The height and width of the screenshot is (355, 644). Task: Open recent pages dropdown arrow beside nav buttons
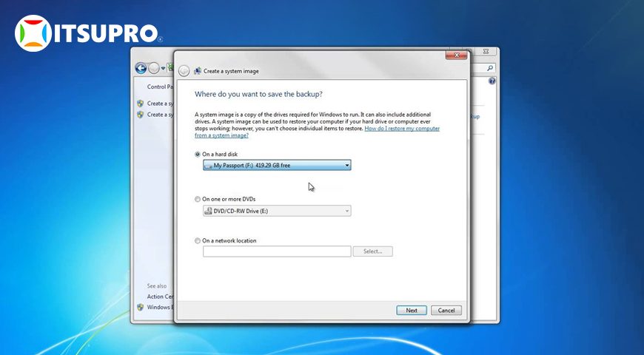pyautogui.click(x=164, y=69)
